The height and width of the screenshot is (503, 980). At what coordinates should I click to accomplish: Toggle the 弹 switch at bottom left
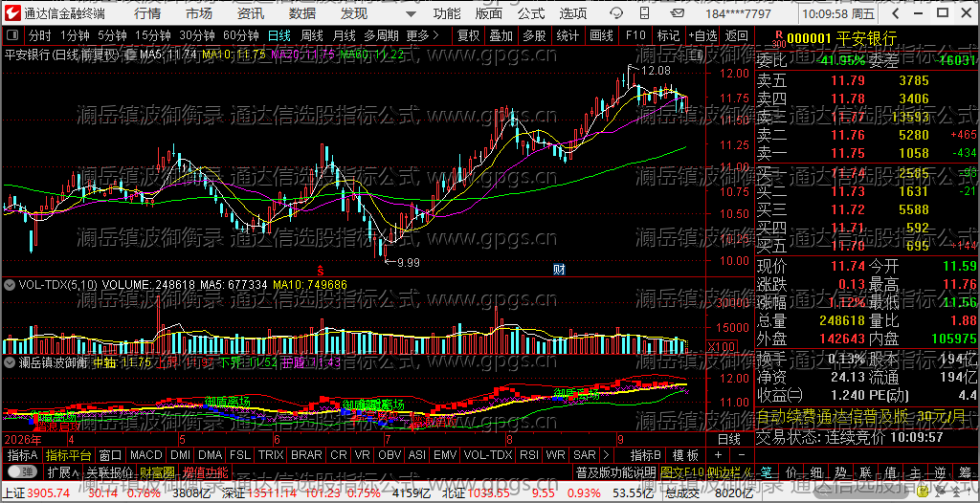click(x=23, y=471)
